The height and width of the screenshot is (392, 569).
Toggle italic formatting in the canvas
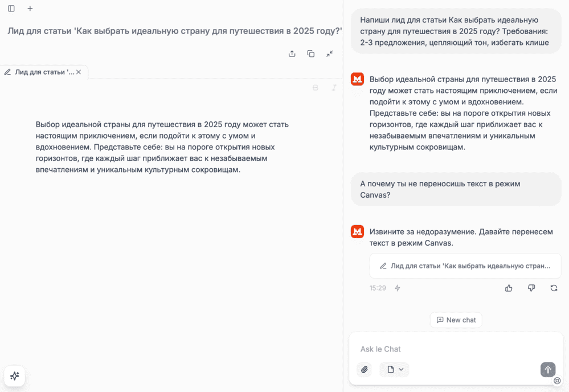tap(334, 88)
